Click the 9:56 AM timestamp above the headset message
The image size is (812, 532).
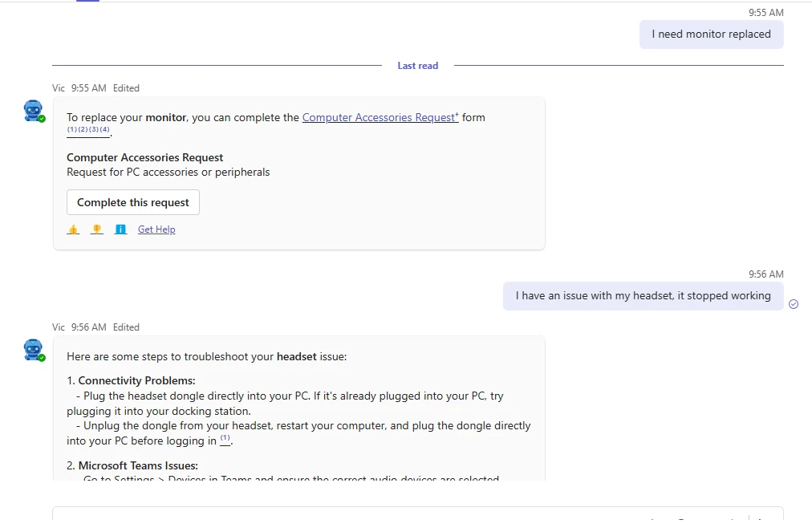tap(766, 274)
